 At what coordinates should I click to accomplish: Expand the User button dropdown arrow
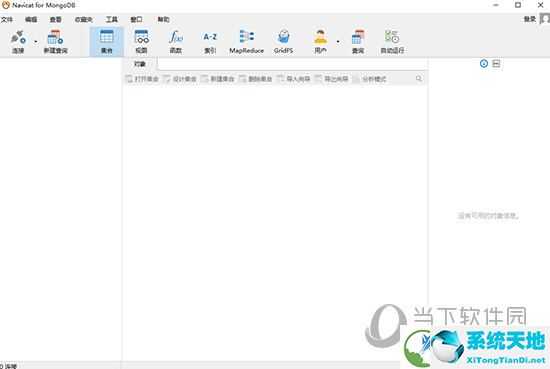pyautogui.click(x=338, y=41)
